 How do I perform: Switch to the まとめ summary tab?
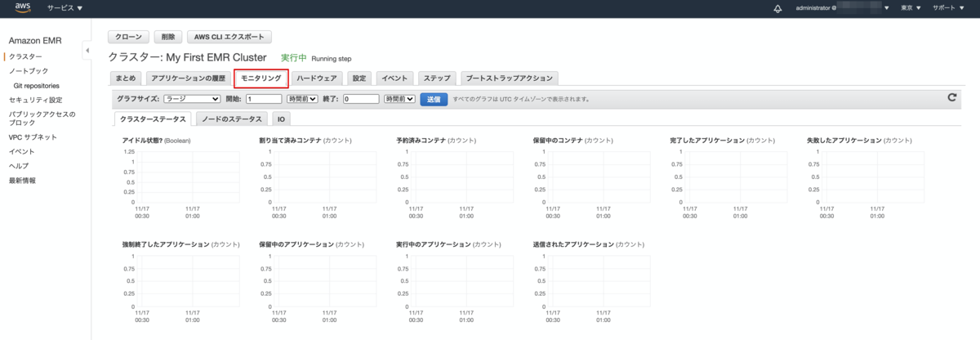pos(126,78)
